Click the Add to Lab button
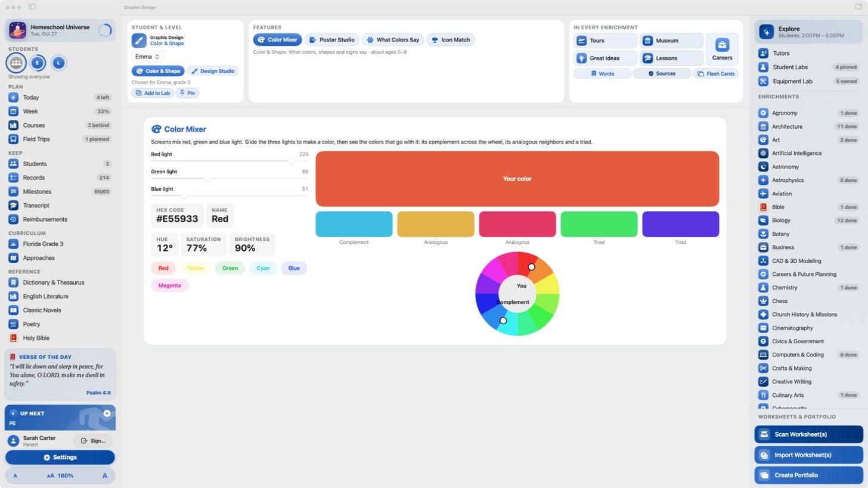 (153, 93)
